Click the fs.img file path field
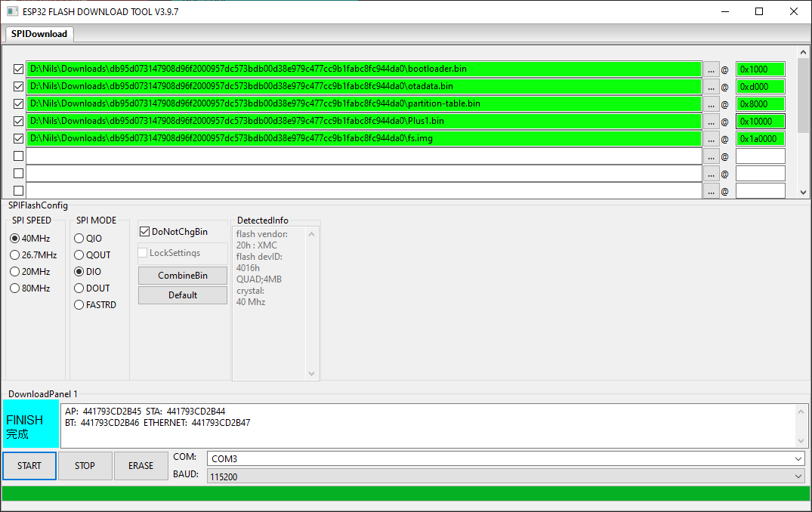This screenshot has height=512, width=812. pos(364,139)
